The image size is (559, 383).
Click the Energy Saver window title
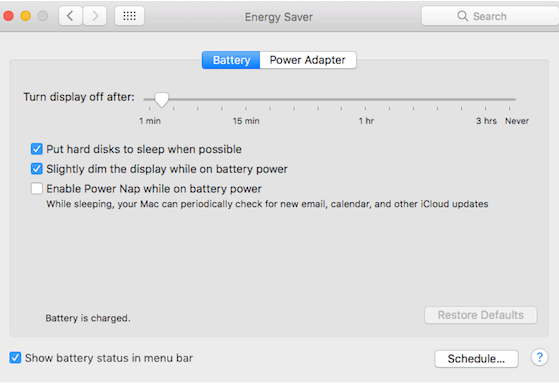(x=278, y=17)
